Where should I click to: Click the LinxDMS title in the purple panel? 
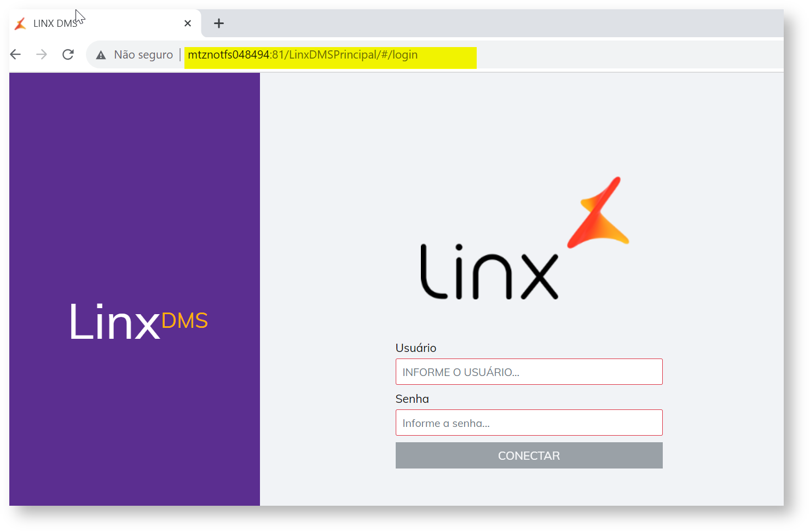pyautogui.click(x=138, y=321)
